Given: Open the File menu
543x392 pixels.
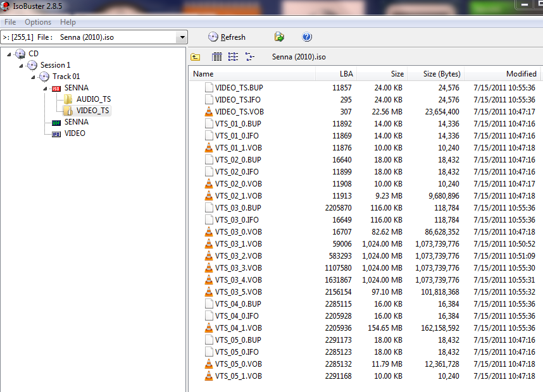Looking at the screenshot, I should pyautogui.click(x=10, y=22).
